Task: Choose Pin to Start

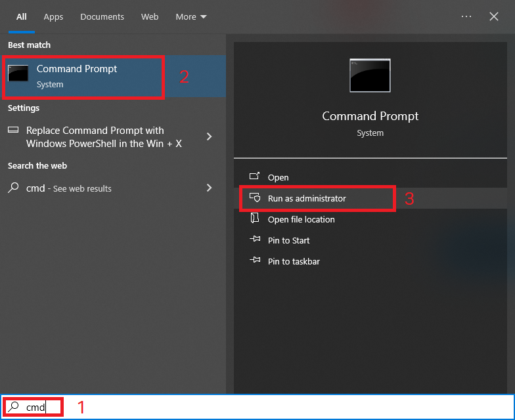Action: click(x=370, y=240)
